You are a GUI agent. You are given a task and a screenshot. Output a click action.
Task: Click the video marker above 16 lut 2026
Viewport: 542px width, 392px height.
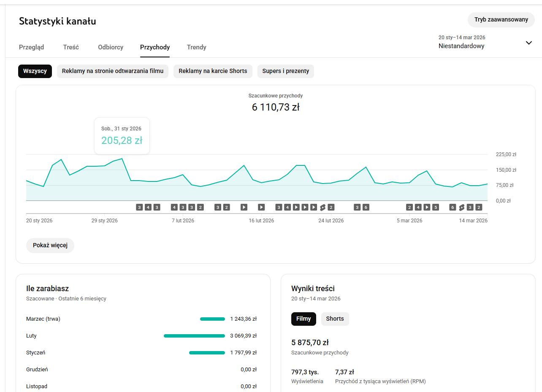[261, 207]
